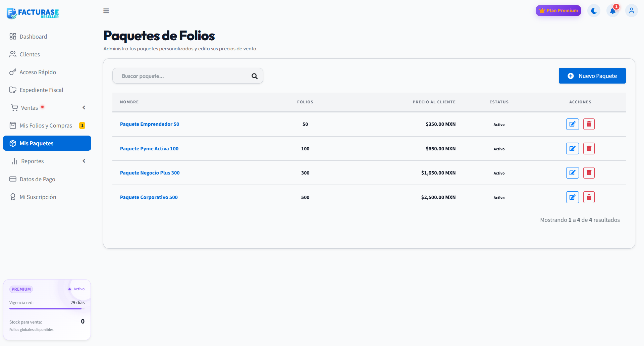Edit Paquete Emprendedor 50
The image size is (644, 346).
click(x=573, y=124)
